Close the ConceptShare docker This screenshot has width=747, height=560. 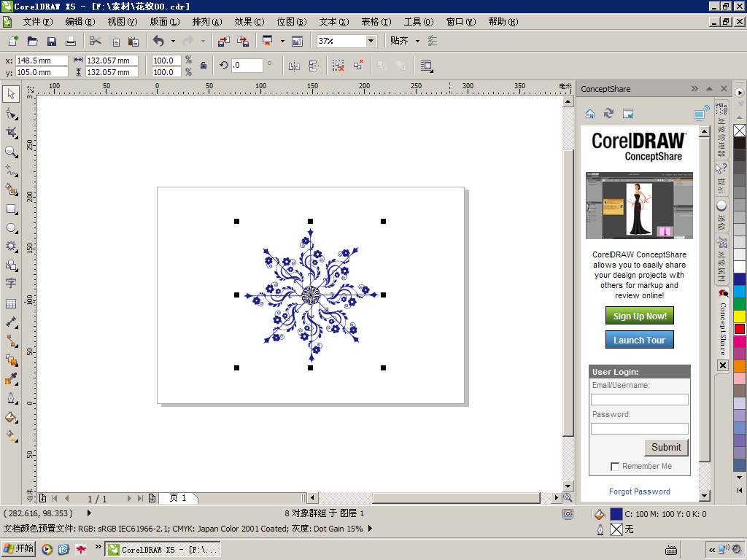(x=724, y=88)
